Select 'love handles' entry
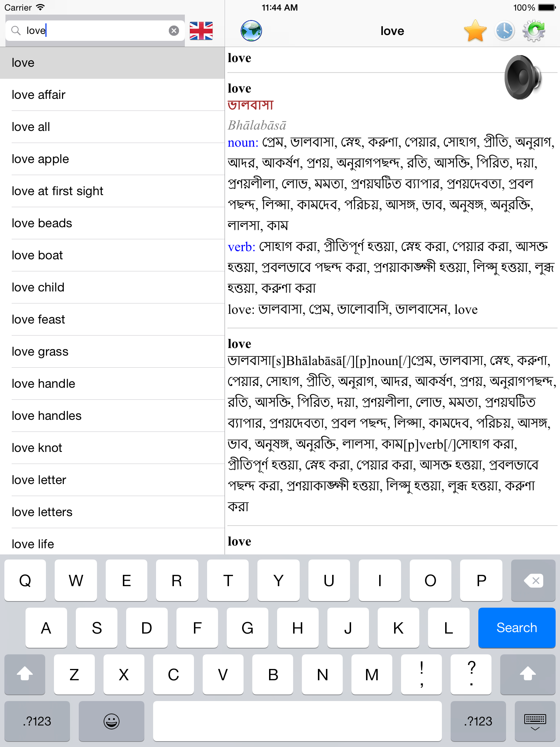Viewport: 560px width, 747px height. coord(112,416)
